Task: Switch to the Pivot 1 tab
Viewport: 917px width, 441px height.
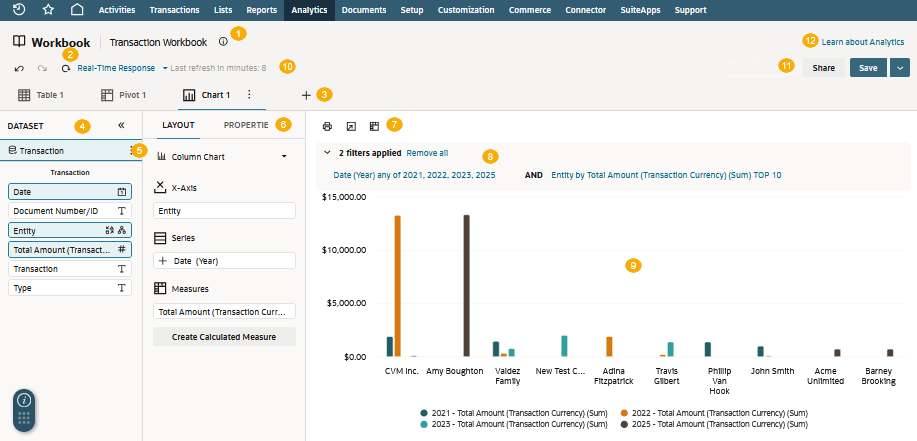Action: point(123,95)
